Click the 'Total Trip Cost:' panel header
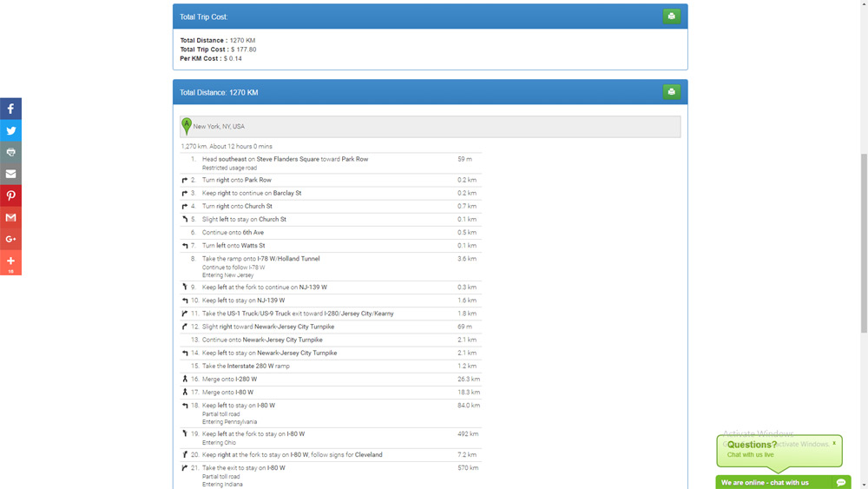Image resolution: width=868 pixels, height=489 pixels. tap(431, 17)
